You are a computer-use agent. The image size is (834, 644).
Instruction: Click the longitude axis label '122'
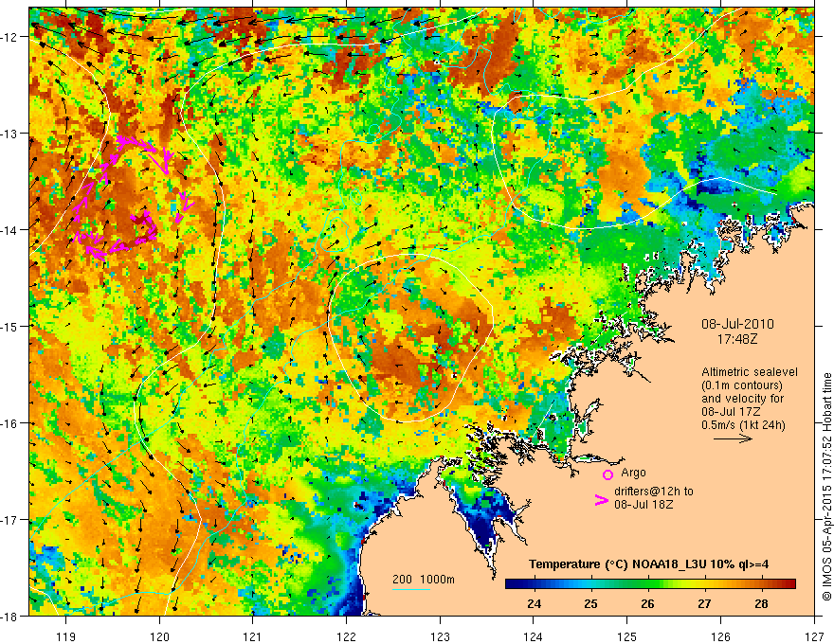346,636
